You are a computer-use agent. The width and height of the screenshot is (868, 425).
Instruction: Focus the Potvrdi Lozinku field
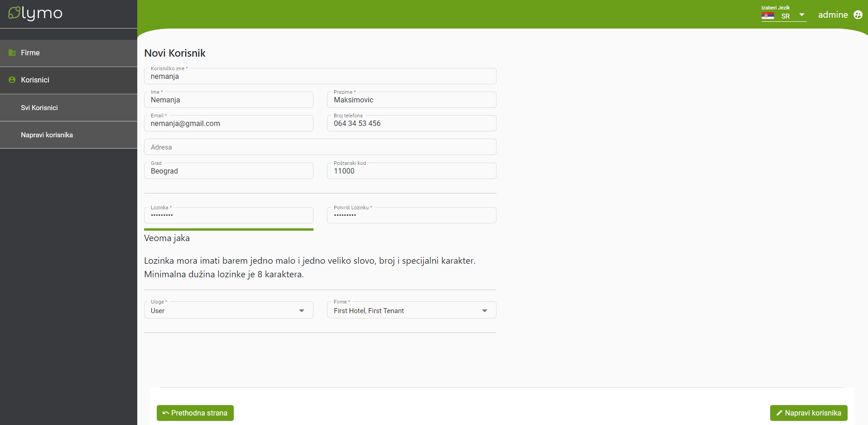click(x=411, y=215)
